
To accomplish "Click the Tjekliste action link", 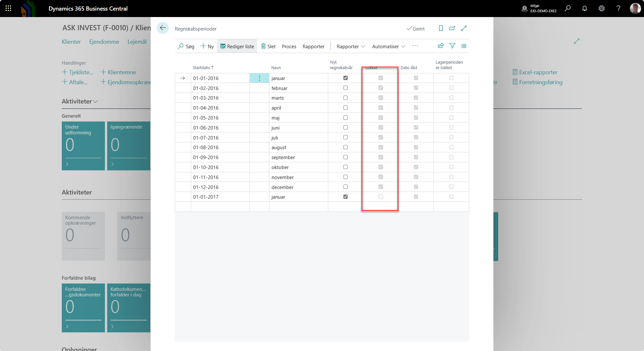I will 78,72.
